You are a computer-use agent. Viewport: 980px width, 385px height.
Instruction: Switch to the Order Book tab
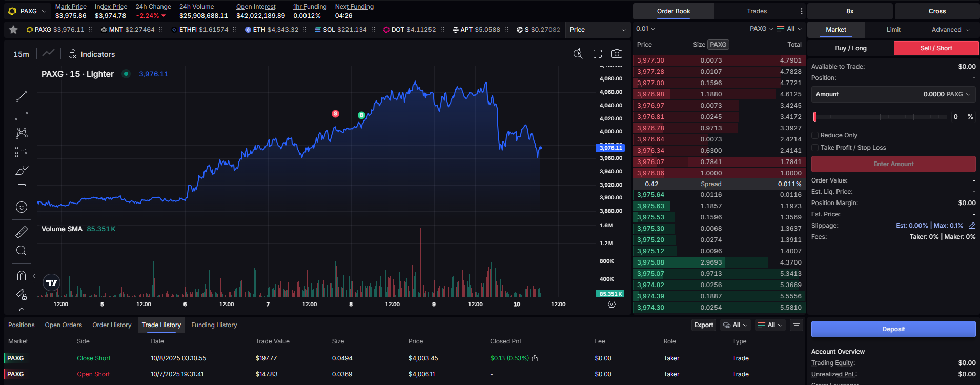pos(673,11)
